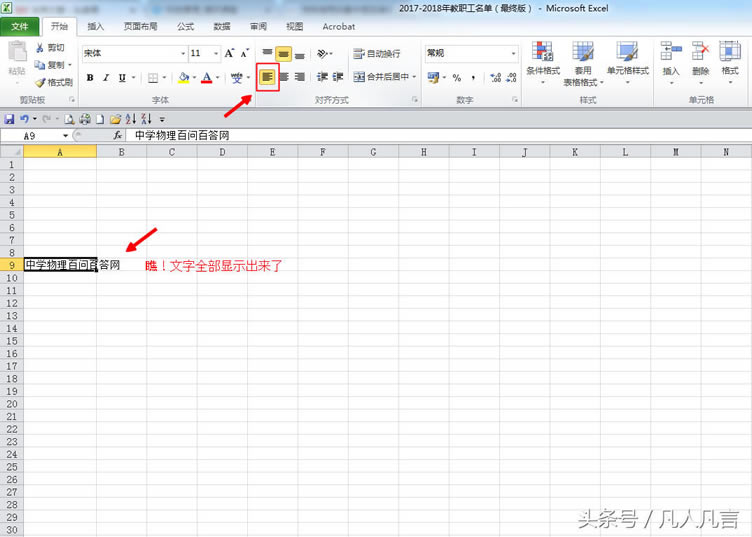Click the Insert function fx icon
This screenshot has height=537, width=752.
pyautogui.click(x=117, y=135)
